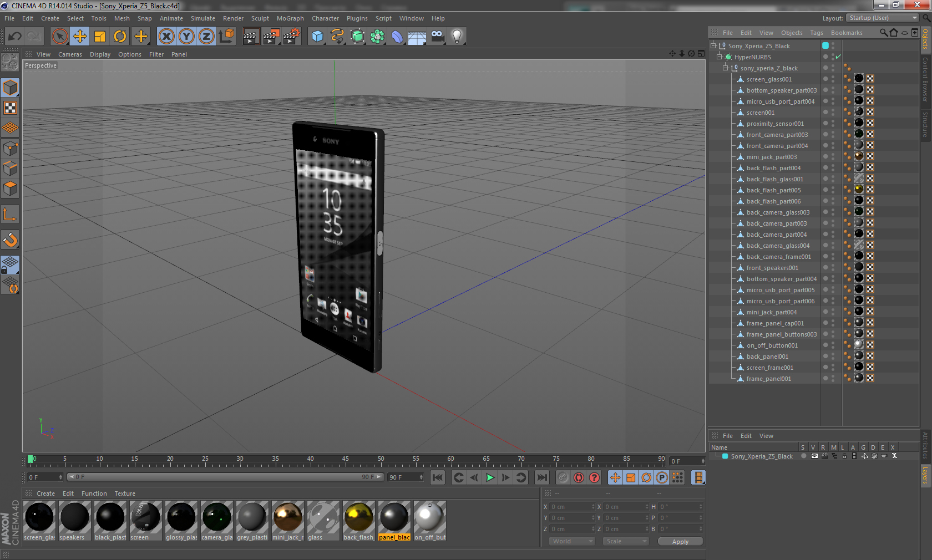Open viewport Display menu
Image resolution: width=932 pixels, height=560 pixels.
(100, 54)
